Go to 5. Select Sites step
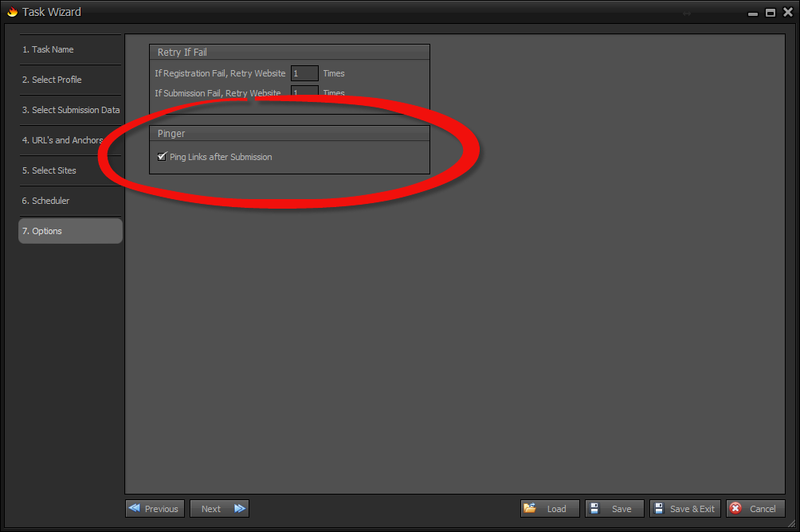Viewport: 800px width, 532px height. [70, 170]
